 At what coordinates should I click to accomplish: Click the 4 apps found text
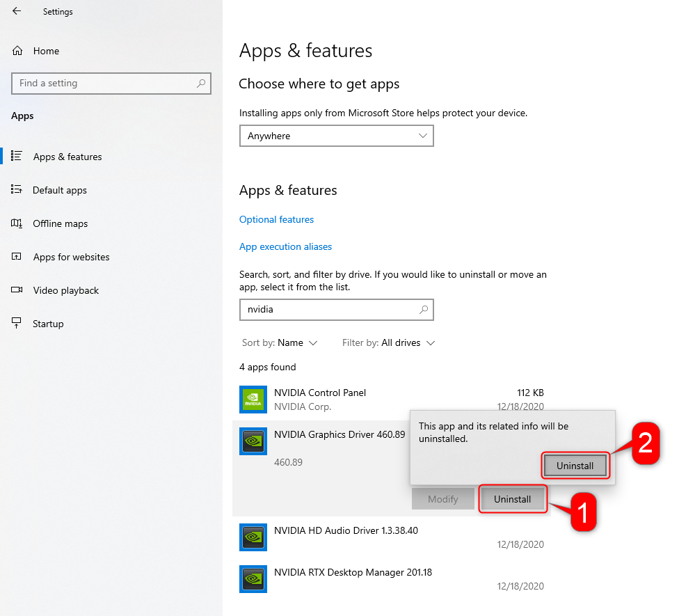(x=268, y=367)
